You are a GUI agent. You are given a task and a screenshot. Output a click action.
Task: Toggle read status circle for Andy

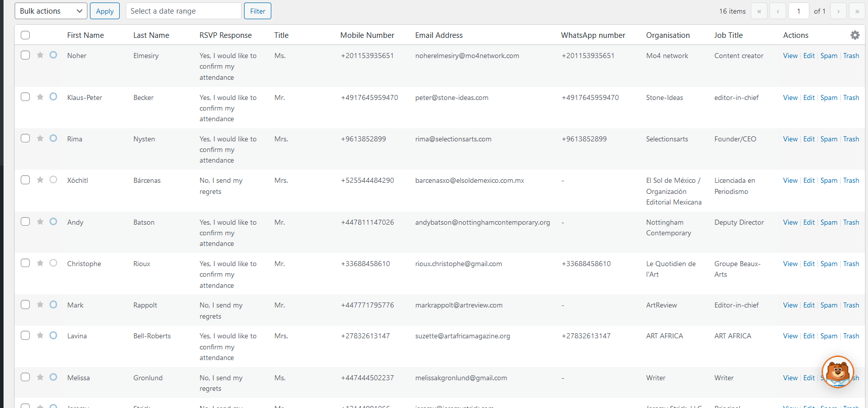[53, 222]
